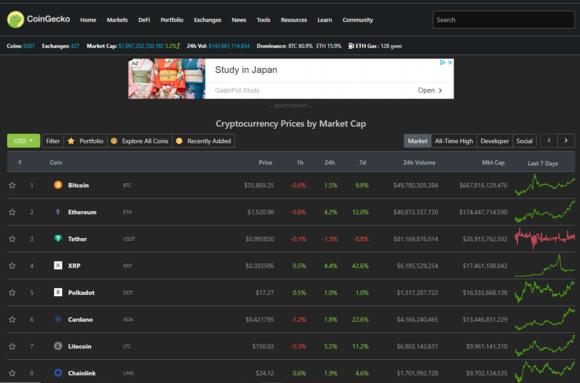580x383 pixels.
Task: Click the Cardano coin icon
Action: click(58, 319)
